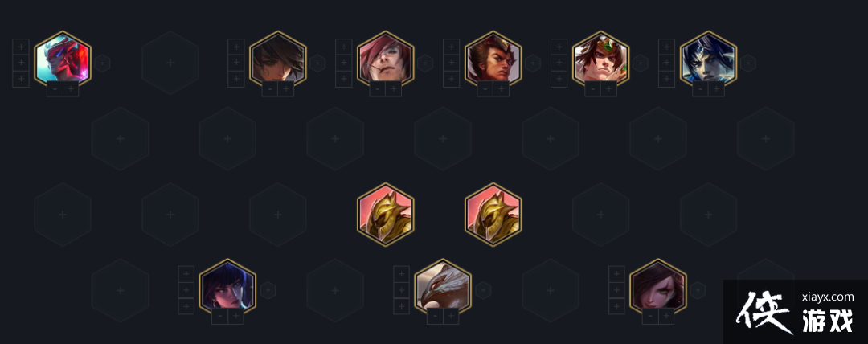Click small hexagon plus beside messy-haired champion

coord(317,63)
